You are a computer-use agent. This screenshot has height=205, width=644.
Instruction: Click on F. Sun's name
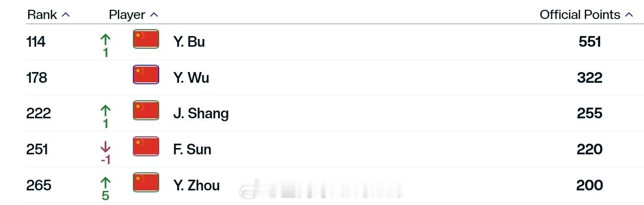(192, 149)
